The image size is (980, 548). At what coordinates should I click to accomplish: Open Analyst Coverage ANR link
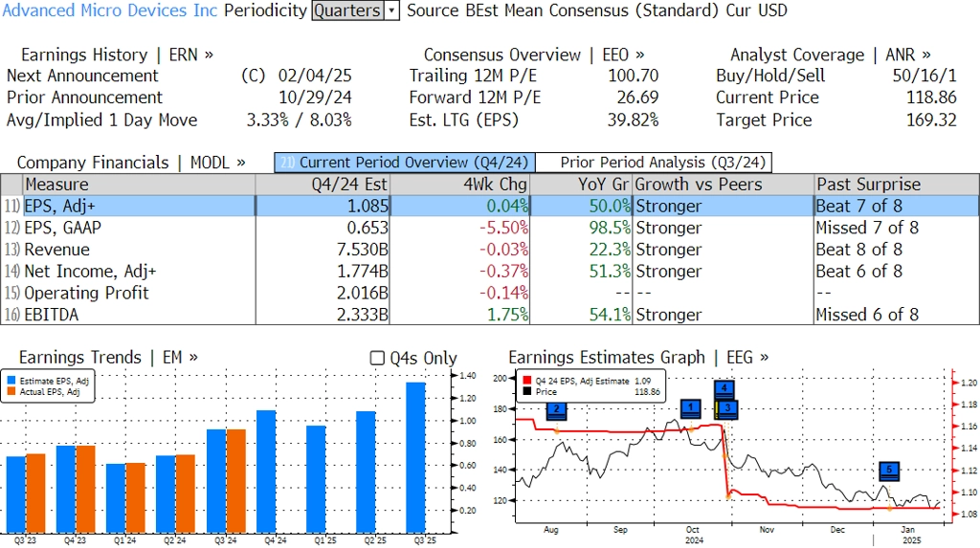[830, 55]
